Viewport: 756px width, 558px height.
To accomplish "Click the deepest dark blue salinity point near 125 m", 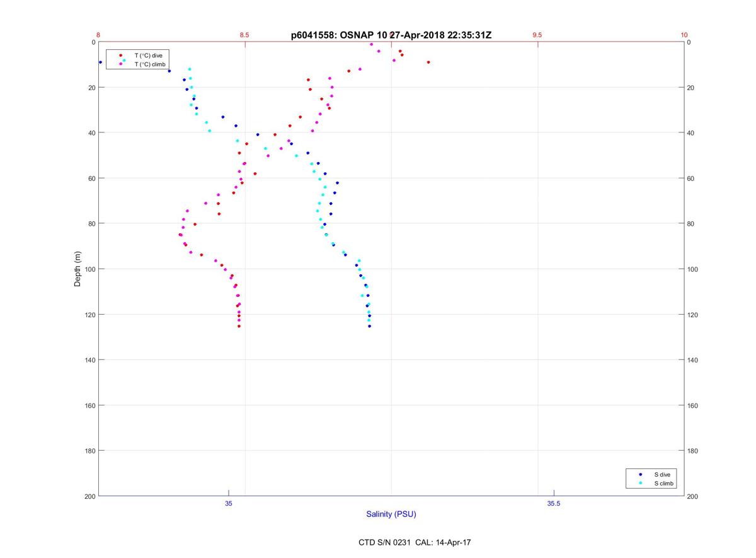I will pyautogui.click(x=369, y=326).
